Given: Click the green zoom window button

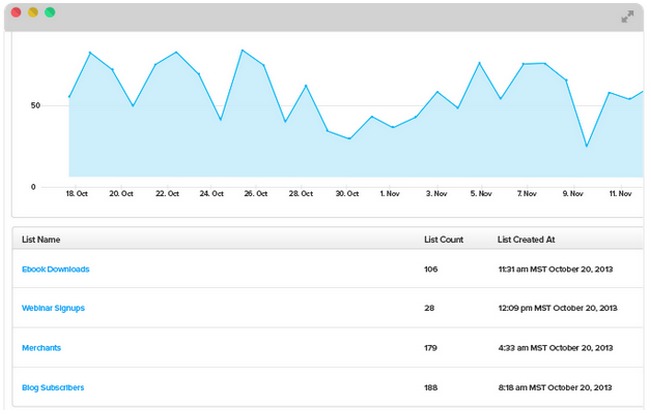Looking at the screenshot, I should click(x=50, y=12).
